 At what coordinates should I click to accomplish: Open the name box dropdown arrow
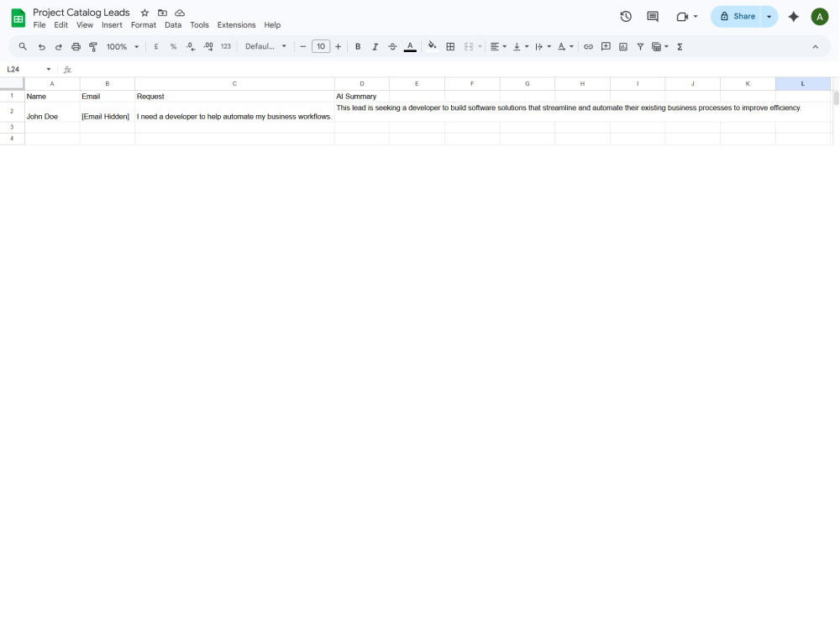48,69
